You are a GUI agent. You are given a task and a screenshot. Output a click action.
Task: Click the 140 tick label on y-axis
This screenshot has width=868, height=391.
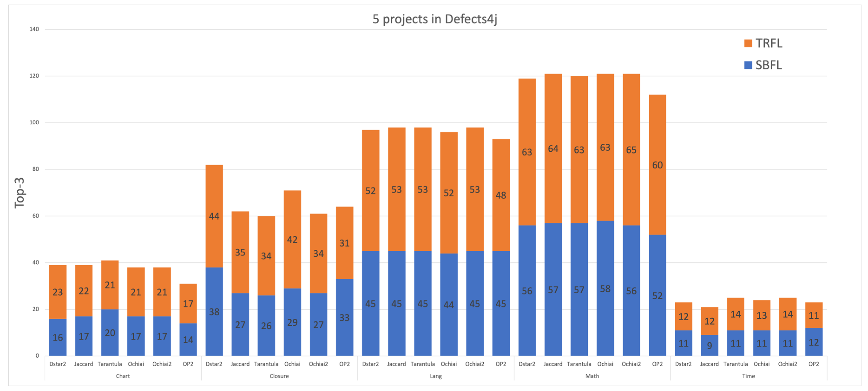[x=34, y=29]
